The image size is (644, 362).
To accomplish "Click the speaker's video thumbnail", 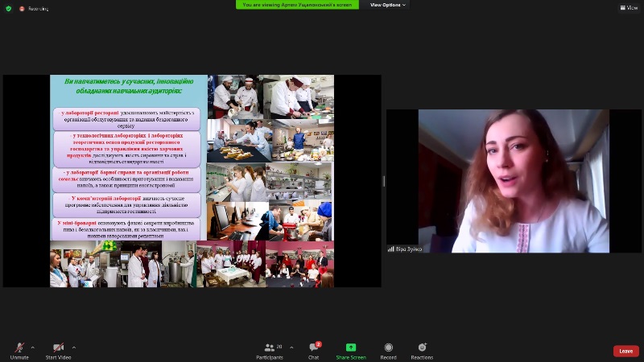I will click(514, 180).
